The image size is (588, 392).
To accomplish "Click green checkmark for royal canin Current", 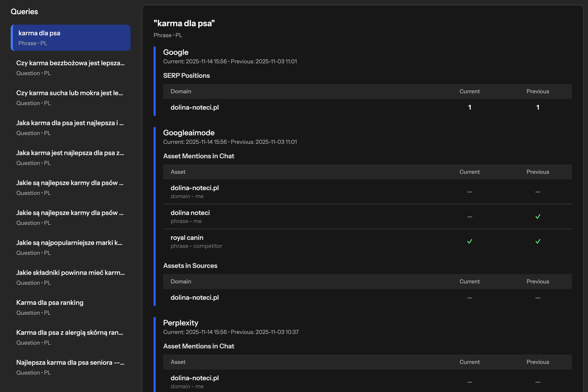I will pyautogui.click(x=469, y=241).
